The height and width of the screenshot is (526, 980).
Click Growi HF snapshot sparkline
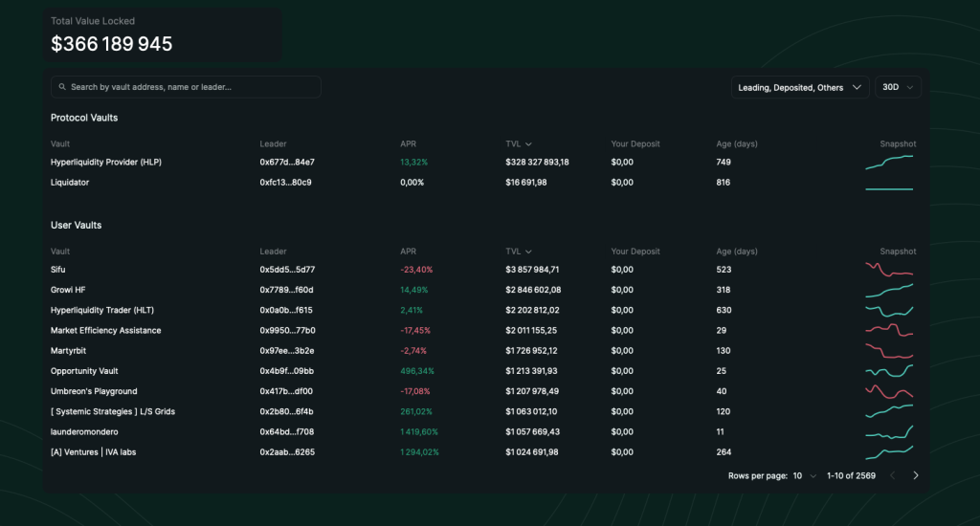tap(889, 291)
